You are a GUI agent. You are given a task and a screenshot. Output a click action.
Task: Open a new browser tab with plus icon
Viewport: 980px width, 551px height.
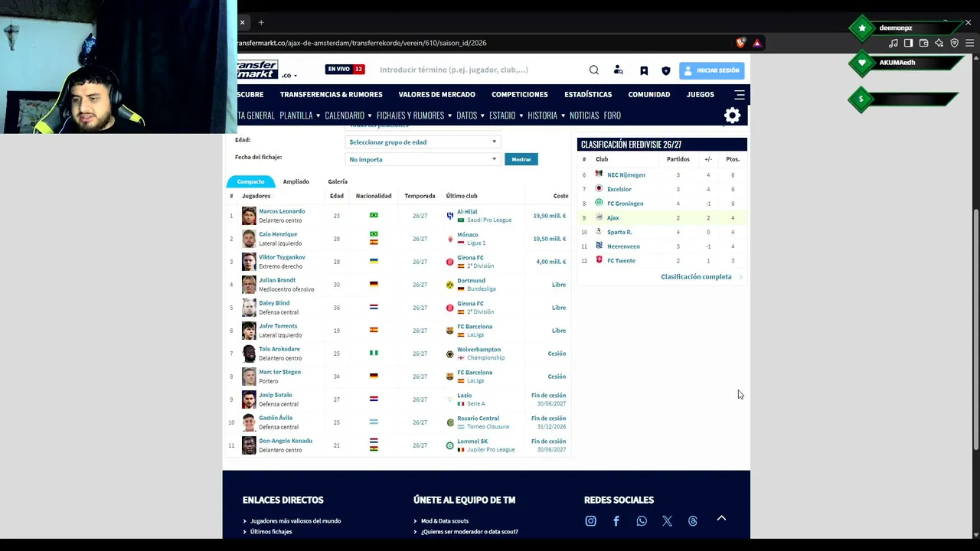coord(261,23)
